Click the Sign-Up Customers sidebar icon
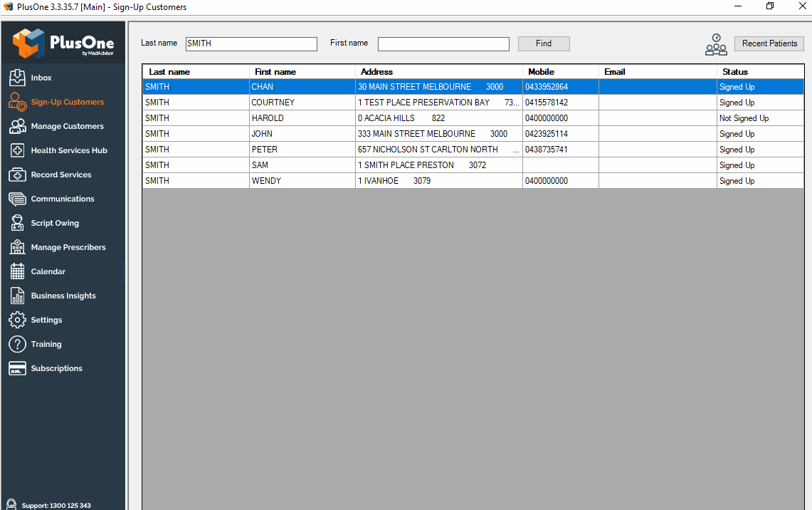The image size is (812, 510). (17, 102)
